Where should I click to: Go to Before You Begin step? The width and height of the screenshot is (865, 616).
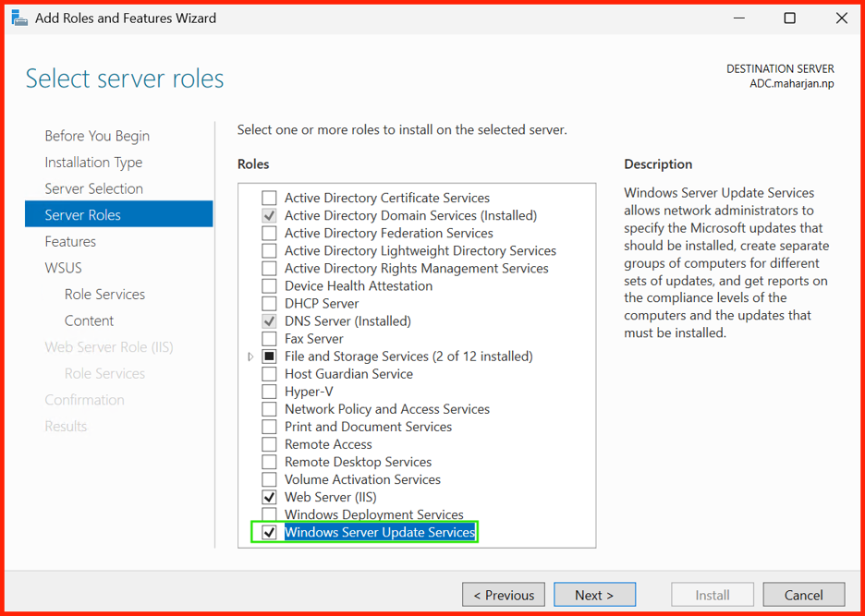pyautogui.click(x=97, y=136)
